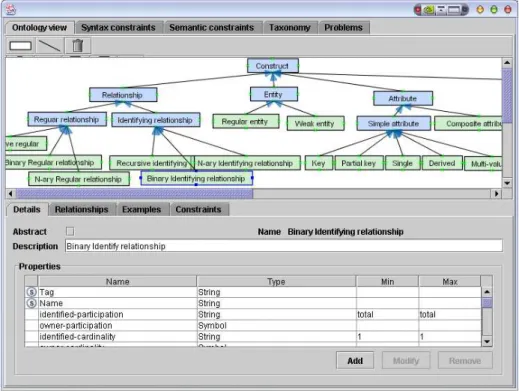Viewport: 519px width, 391px height.
Task: Select the rectangle node creation tool
Action: pos(20,46)
